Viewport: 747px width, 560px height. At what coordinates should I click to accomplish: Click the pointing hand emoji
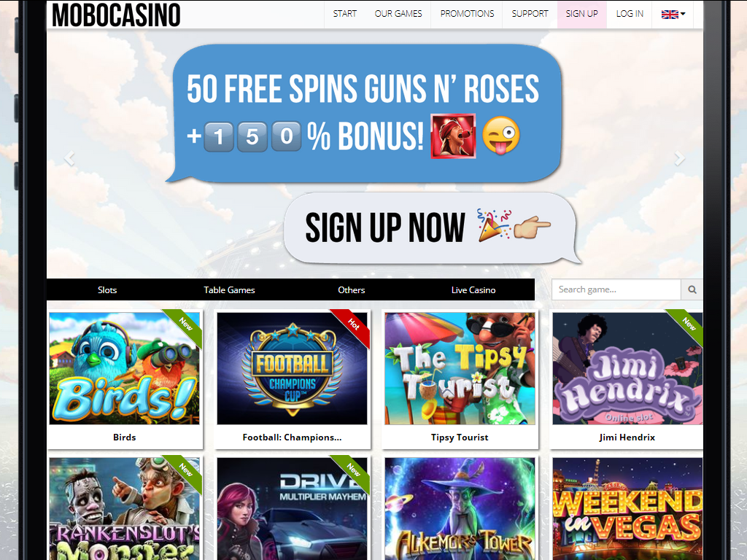click(532, 226)
